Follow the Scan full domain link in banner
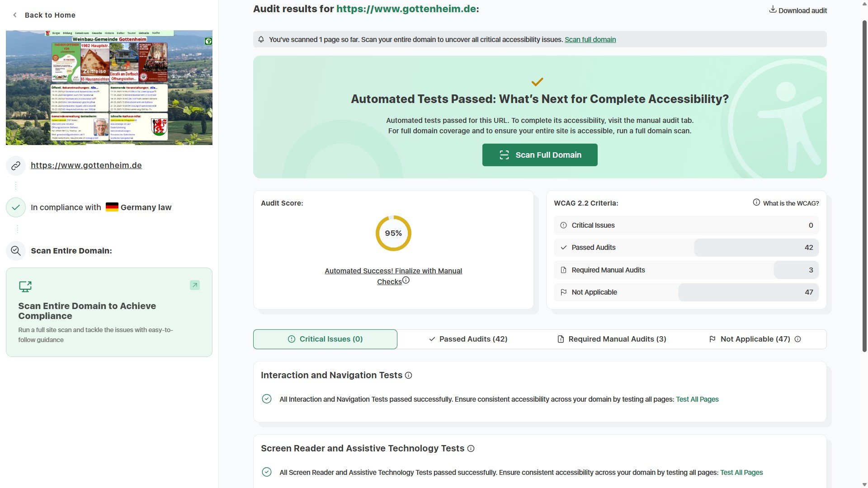Screen dimensions: 868x488 (590, 40)
